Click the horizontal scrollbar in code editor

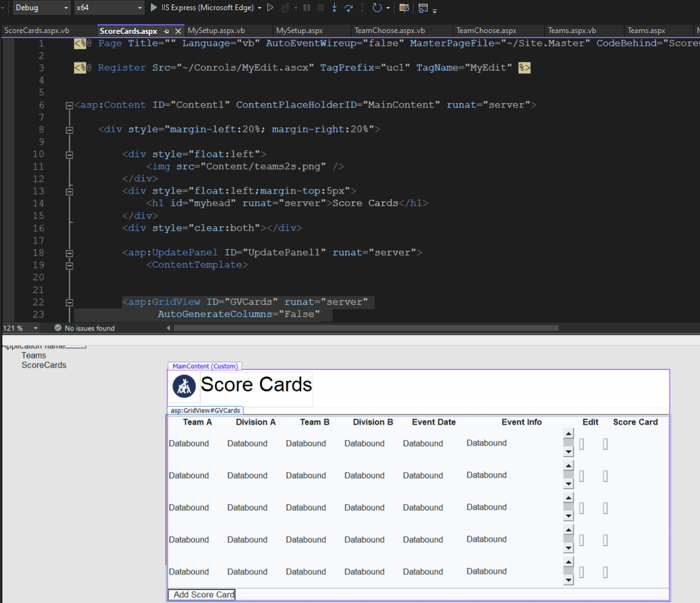pyautogui.click(x=366, y=328)
